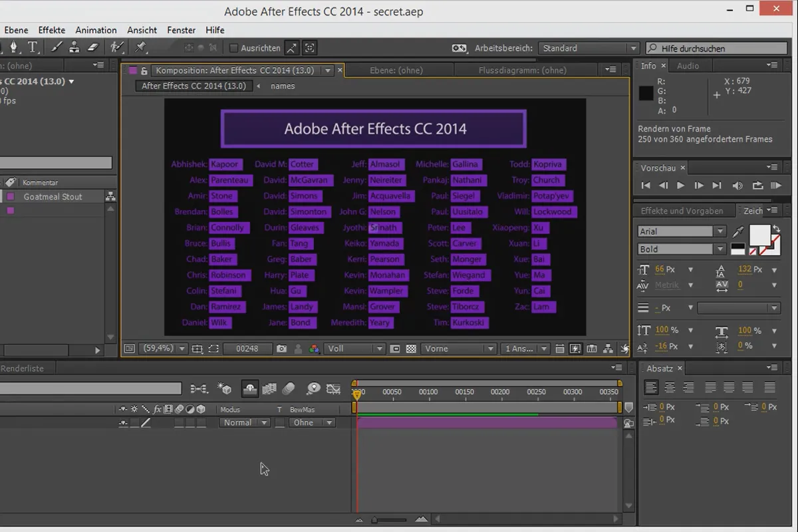Open the Graph Editor icon in timeline
This screenshot has height=532, width=798.
click(x=333, y=389)
